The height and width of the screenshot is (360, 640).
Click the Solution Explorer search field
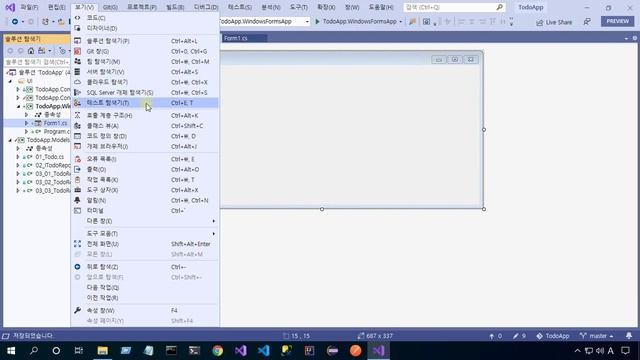pos(37,62)
